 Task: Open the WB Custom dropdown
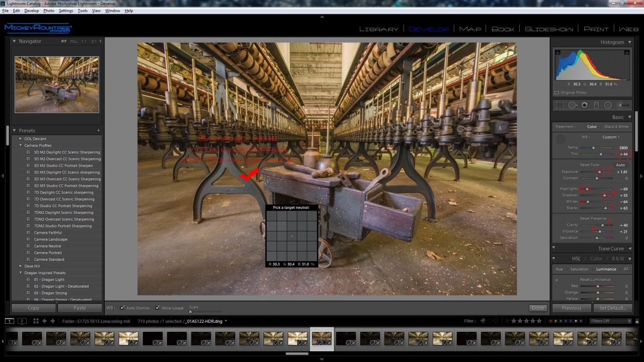611,137
